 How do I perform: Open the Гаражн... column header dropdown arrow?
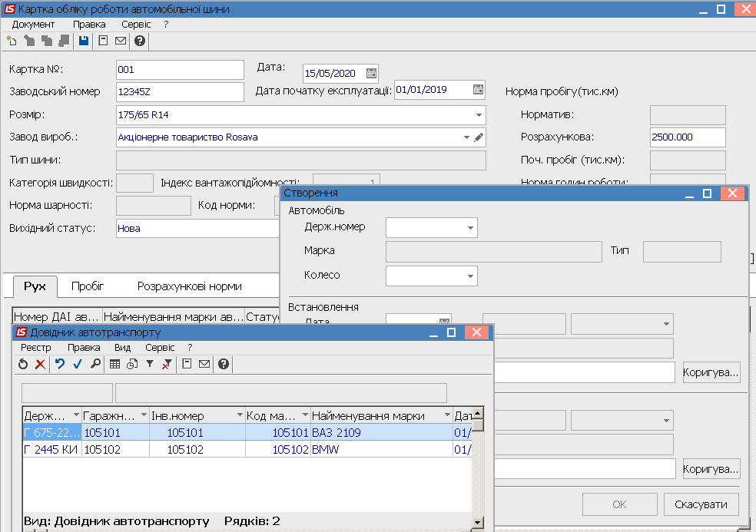[x=144, y=415]
